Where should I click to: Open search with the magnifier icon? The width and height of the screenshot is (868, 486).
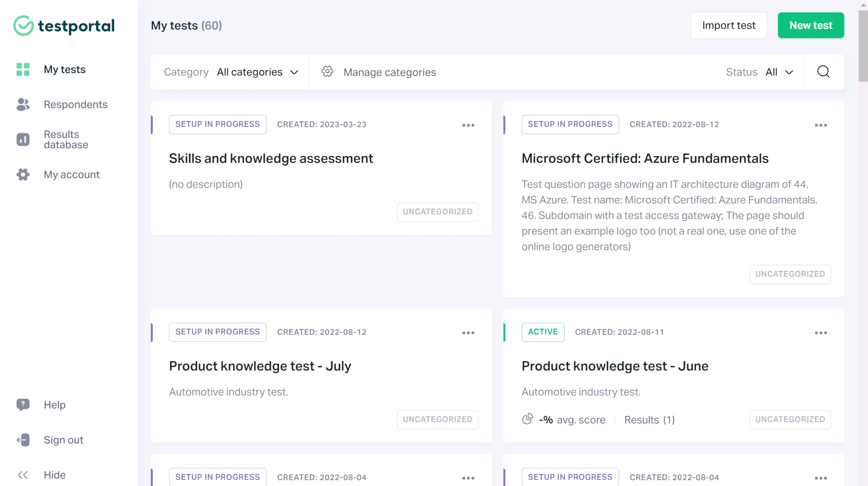tap(823, 72)
